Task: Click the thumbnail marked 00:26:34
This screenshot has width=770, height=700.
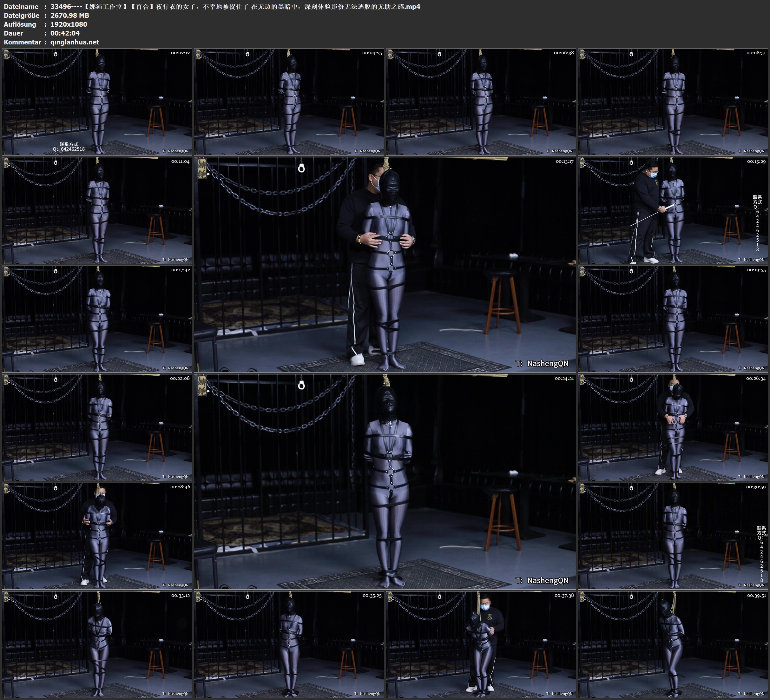Action: [x=673, y=427]
